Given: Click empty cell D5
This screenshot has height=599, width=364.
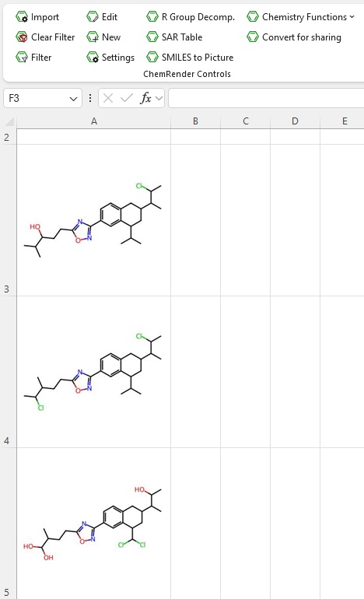Looking at the screenshot, I should tap(295, 524).
